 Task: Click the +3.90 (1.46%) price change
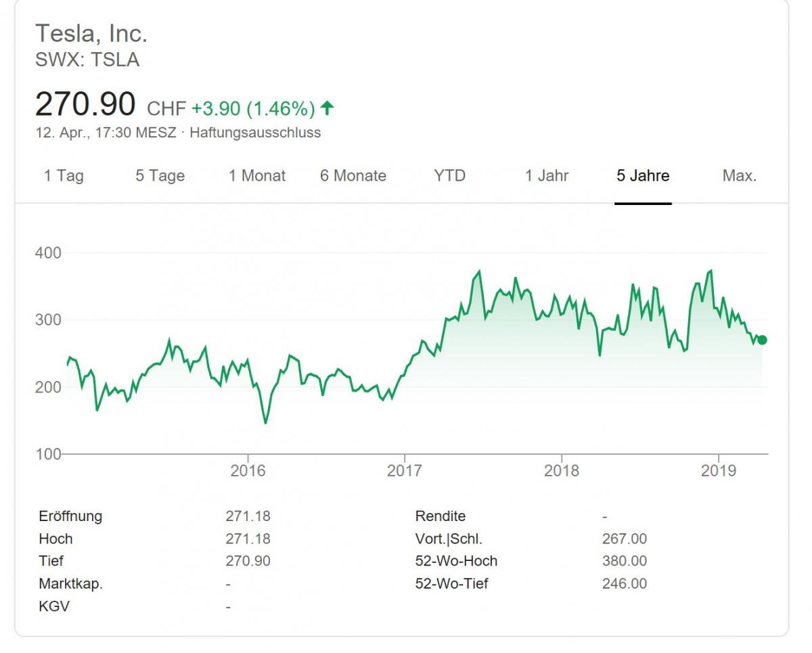(253, 108)
